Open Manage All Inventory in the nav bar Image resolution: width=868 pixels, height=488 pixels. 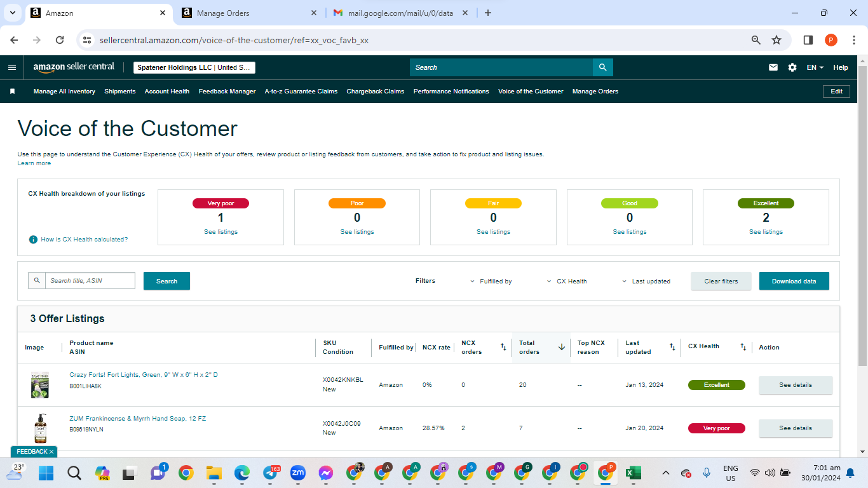(64, 91)
